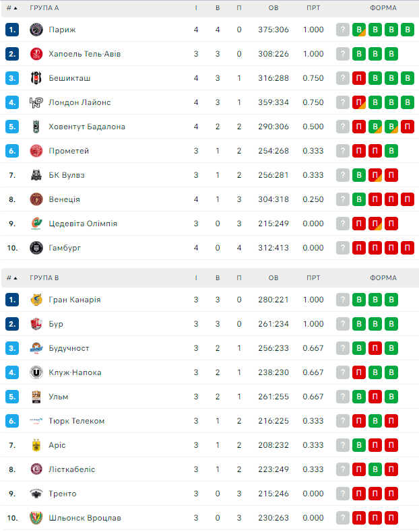Click the Шльонск Вроцлав team logo
The image size is (419, 532).
tap(36, 518)
